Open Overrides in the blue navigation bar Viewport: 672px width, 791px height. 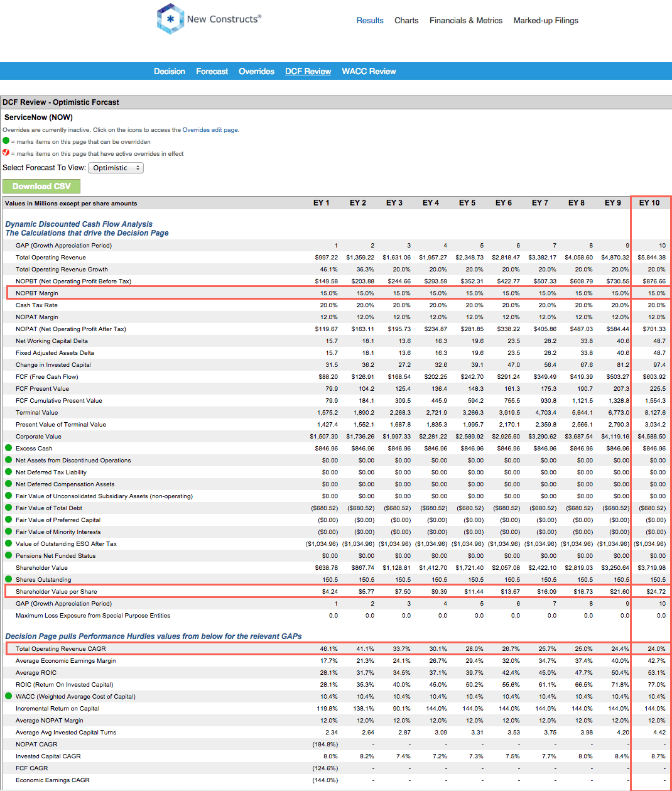[x=256, y=71]
